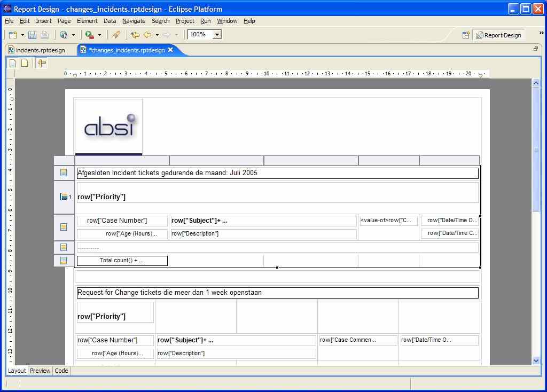The image size is (547, 392).
Task: Switch to the Preview tab
Action: pyautogui.click(x=40, y=371)
